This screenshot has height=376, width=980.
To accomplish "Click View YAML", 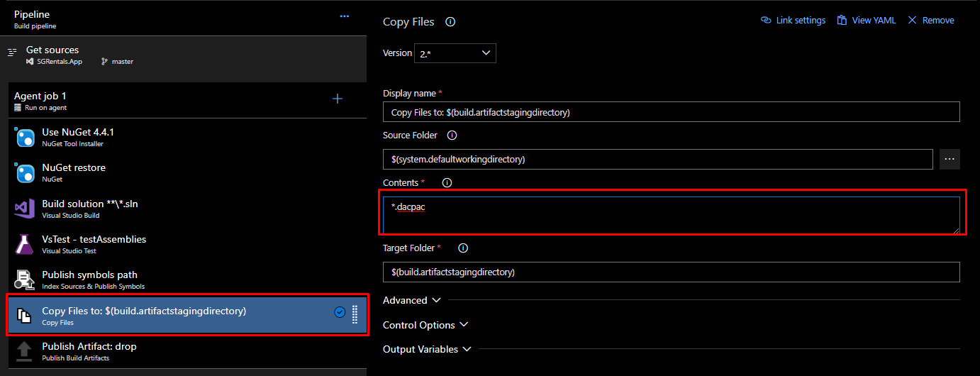I will (x=867, y=21).
